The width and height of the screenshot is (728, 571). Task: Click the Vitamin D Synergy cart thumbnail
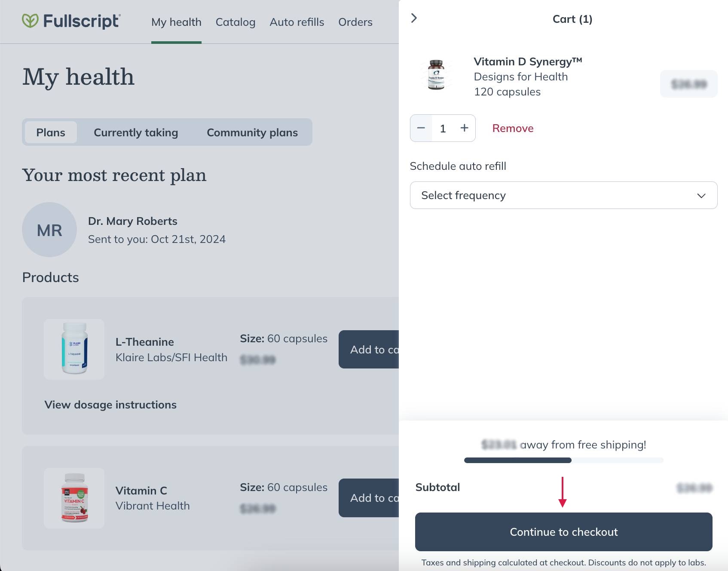pos(436,75)
